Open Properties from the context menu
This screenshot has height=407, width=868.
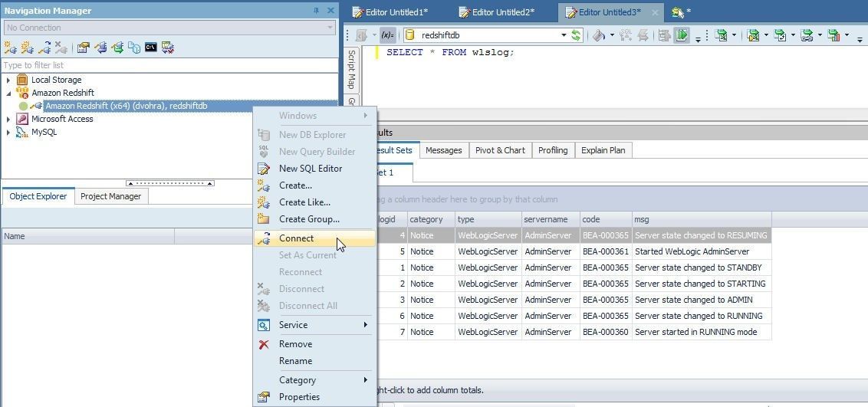(x=314, y=396)
